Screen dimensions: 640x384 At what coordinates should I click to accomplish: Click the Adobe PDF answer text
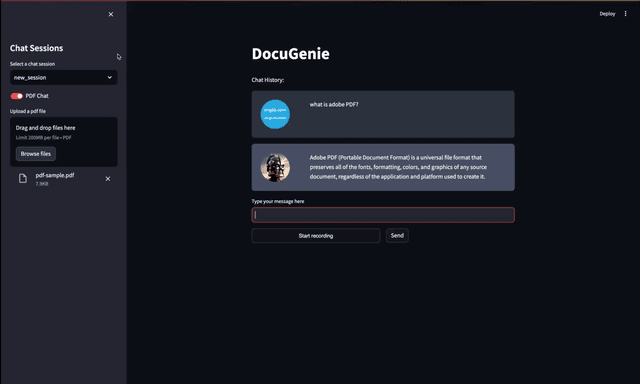pyautogui.click(x=398, y=167)
